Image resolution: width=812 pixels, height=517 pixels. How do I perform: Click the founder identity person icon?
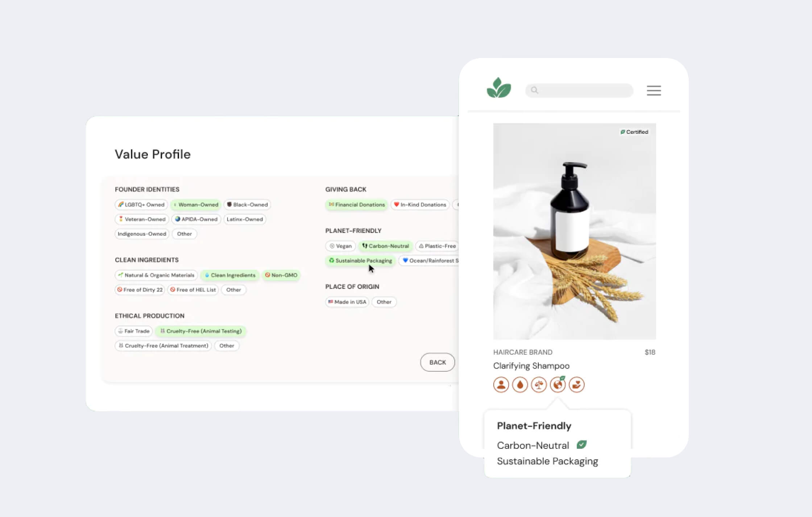click(x=501, y=385)
